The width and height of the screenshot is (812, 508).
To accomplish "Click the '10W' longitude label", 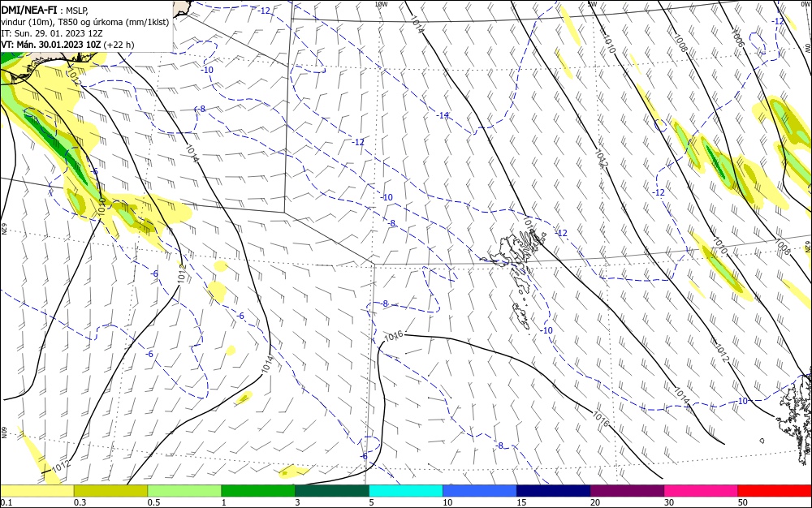I will [381, 4].
